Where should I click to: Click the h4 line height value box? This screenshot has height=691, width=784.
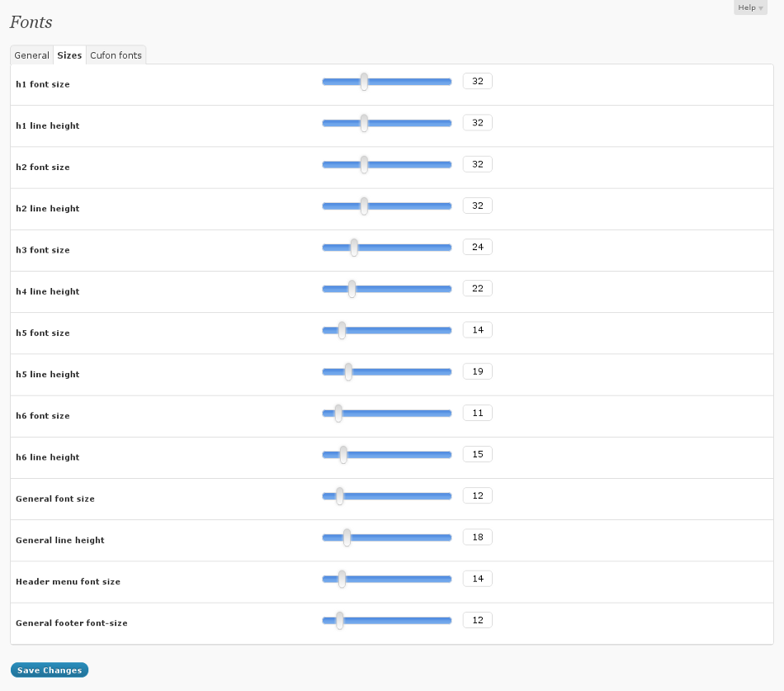tap(477, 288)
